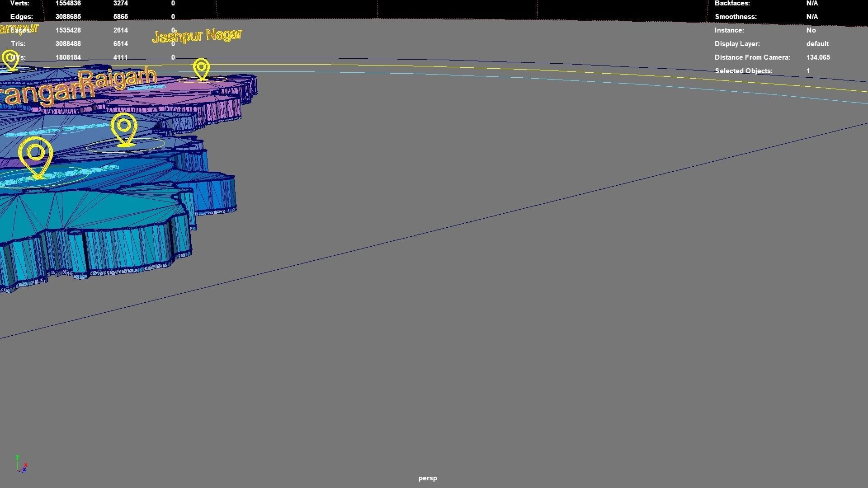This screenshot has height=488, width=868.
Task: Click the Distance From Camera readout
Action: point(818,57)
